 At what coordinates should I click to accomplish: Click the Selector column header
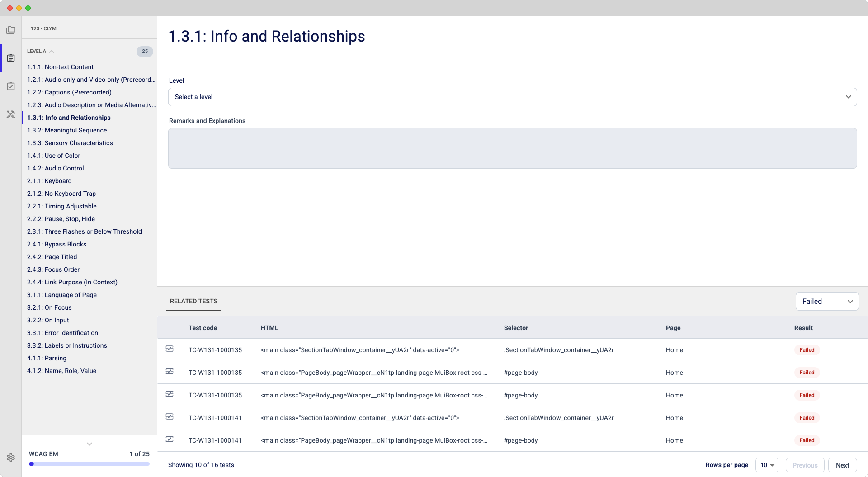tap(516, 328)
